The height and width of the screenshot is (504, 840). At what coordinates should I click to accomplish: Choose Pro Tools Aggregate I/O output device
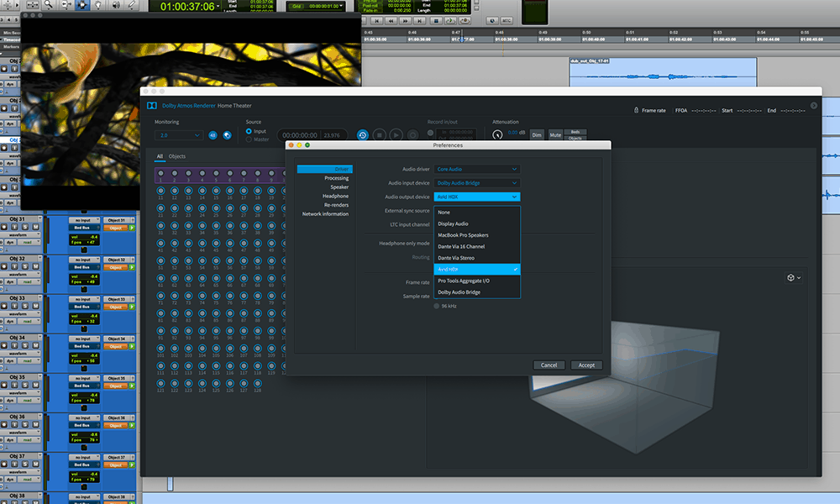477,281
